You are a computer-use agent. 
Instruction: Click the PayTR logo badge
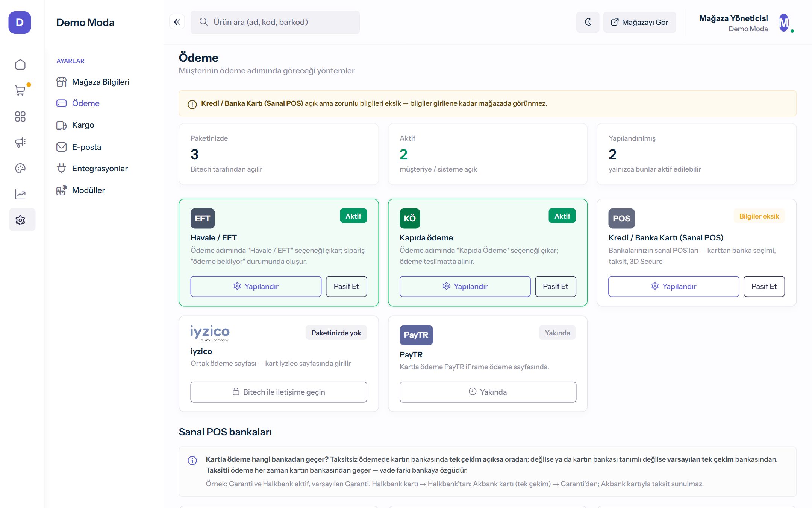click(416, 335)
